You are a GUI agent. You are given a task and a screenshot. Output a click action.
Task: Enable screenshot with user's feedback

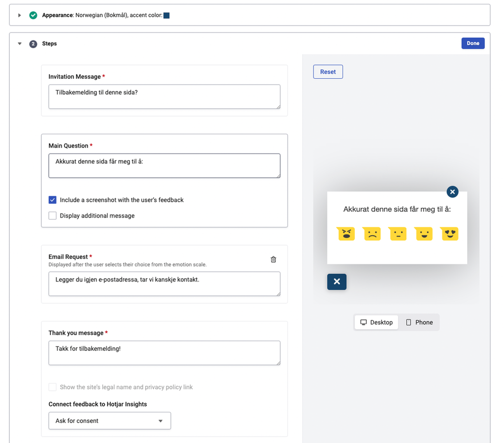[52, 200]
